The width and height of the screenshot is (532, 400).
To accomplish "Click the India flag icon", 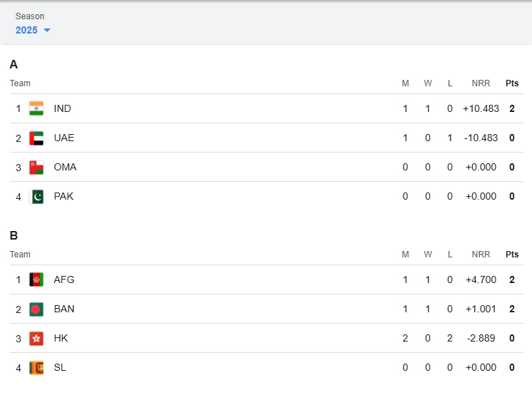I will (x=36, y=108).
